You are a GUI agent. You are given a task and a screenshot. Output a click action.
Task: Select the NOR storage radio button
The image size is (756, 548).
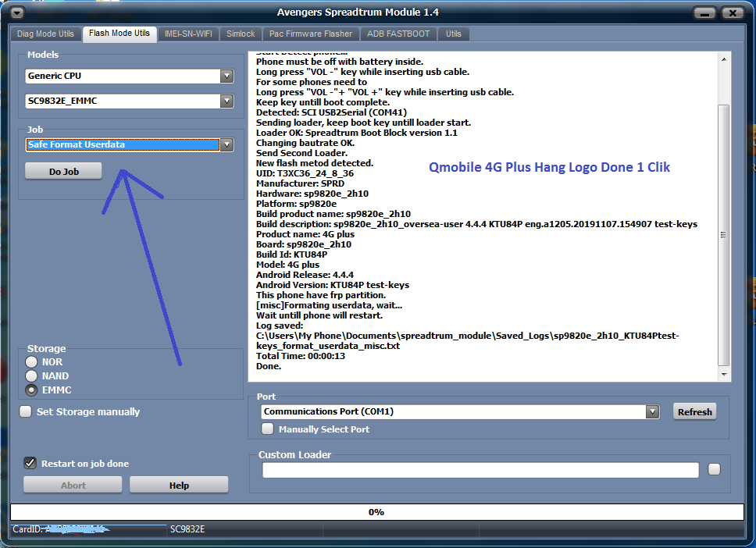[31, 362]
